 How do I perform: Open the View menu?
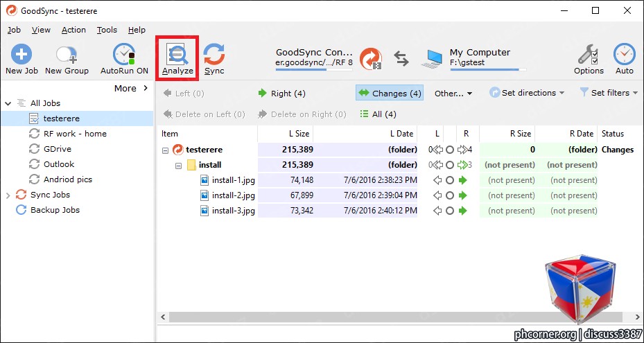pos(41,30)
